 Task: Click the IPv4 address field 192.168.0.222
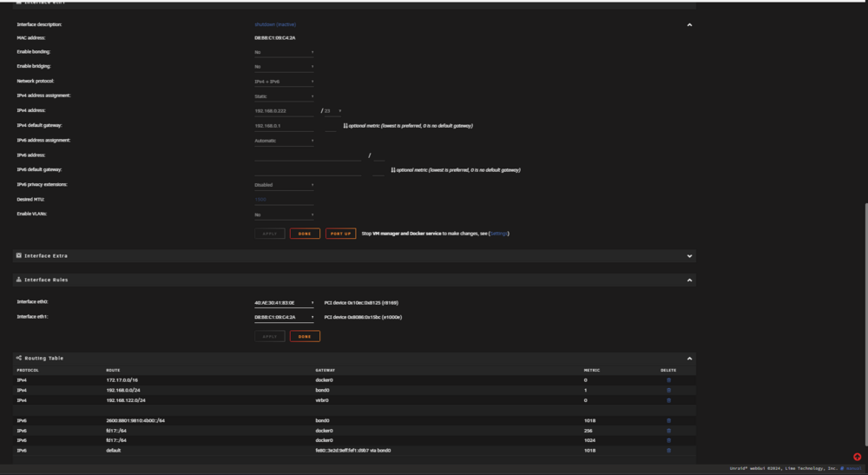click(x=284, y=111)
